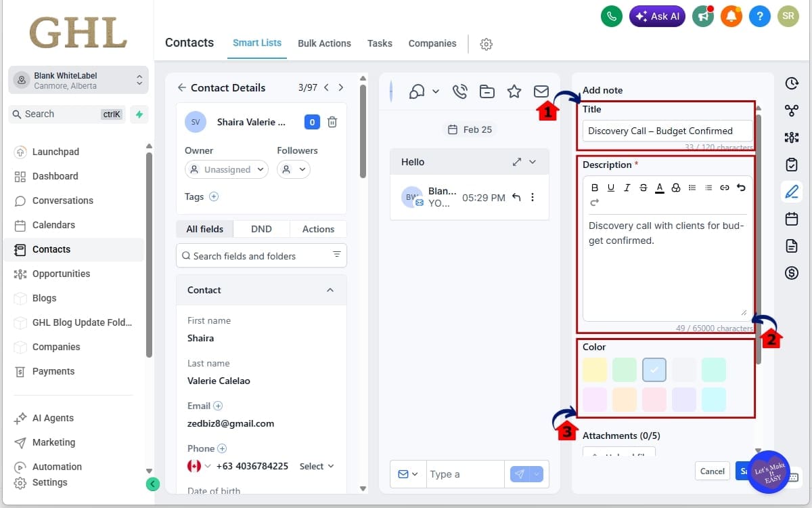Click the bulleted list icon in the editor toolbar
This screenshot has height=508, width=812.
click(x=692, y=188)
